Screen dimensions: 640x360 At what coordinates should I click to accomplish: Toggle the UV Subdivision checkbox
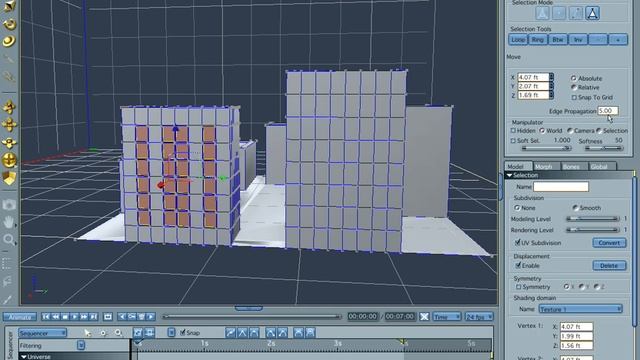518,242
